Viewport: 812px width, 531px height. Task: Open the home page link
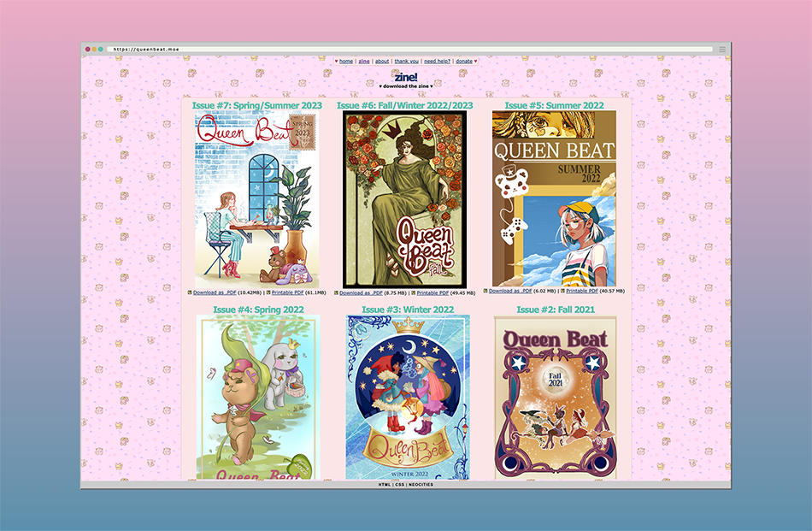coord(346,62)
